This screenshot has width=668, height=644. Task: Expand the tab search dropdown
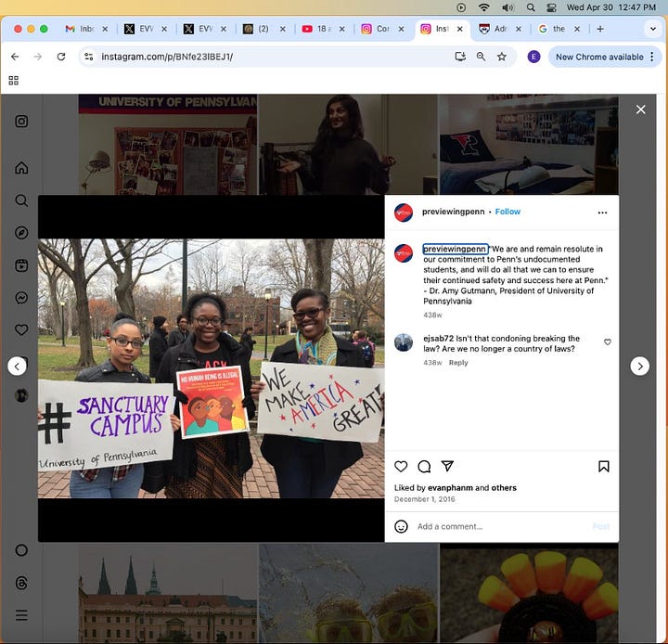652,29
